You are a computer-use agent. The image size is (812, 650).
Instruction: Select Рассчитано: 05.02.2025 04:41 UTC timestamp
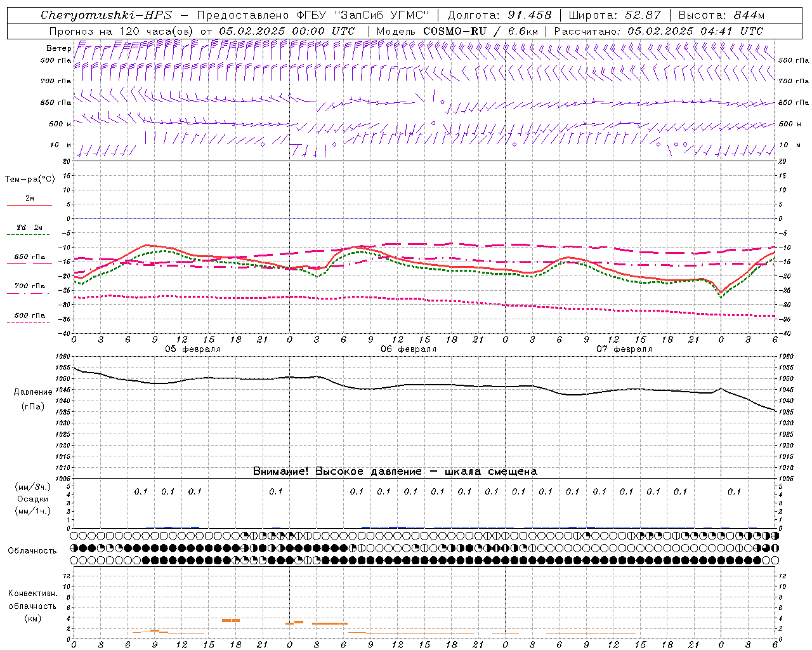(658, 31)
